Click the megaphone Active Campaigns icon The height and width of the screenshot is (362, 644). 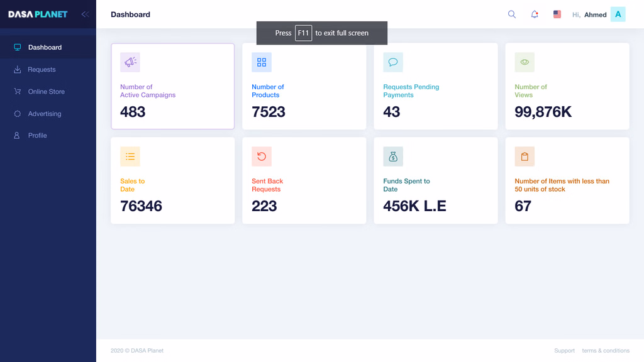130,62
